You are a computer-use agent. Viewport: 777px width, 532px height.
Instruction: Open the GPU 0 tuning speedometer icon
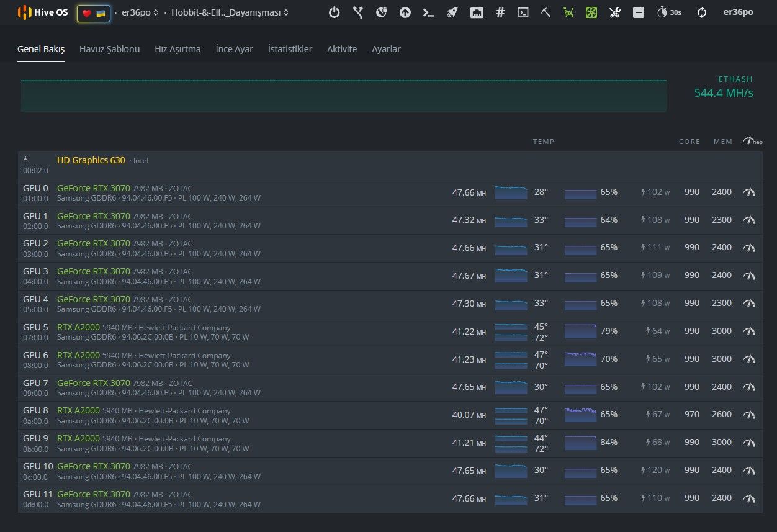(749, 192)
